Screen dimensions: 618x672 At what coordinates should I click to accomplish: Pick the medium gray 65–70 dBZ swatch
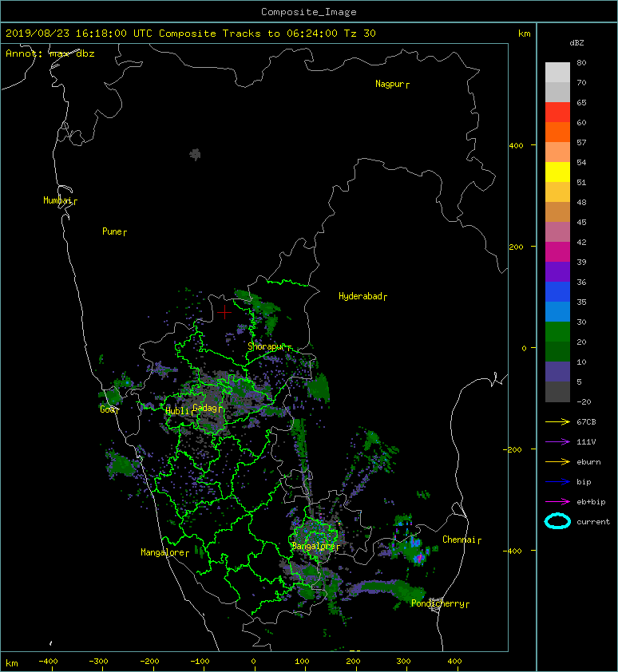coord(557,92)
